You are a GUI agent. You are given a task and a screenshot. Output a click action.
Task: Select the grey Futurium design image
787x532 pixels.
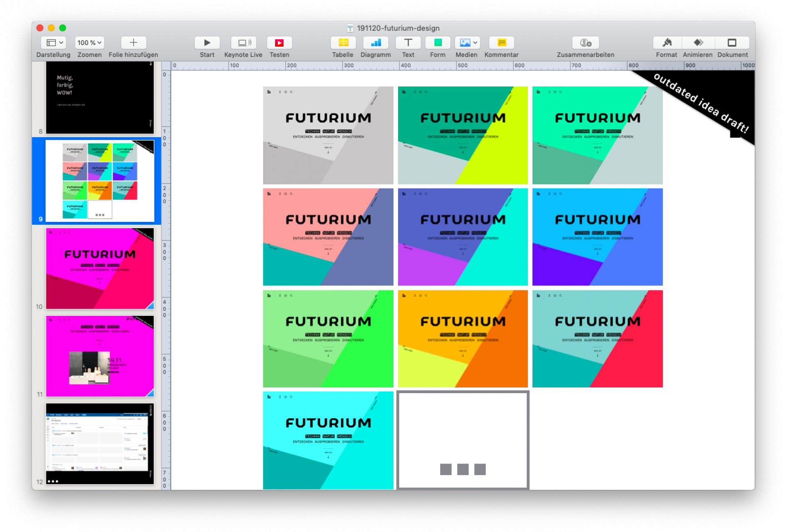pyautogui.click(x=328, y=135)
